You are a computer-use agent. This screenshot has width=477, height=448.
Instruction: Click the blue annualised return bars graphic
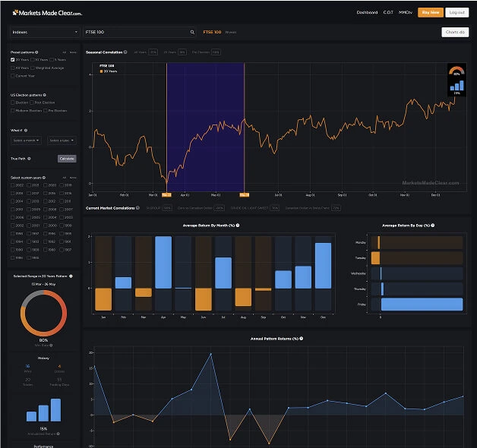point(44,410)
